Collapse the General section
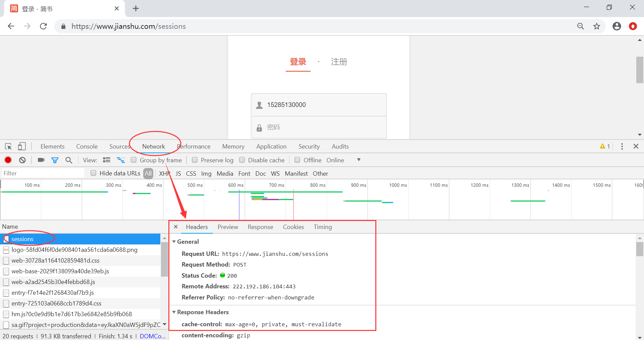Viewport: 644px width, 340px height. pos(174,242)
